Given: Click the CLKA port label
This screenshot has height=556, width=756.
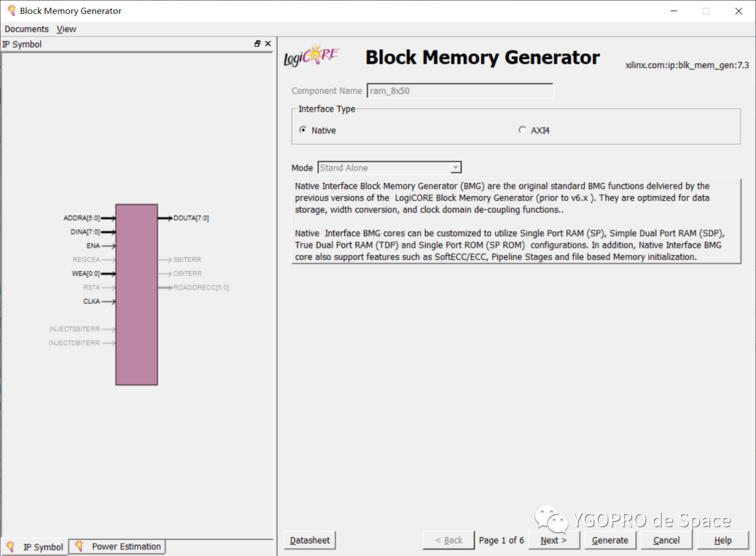Looking at the screenshot, I should pyautogui.click(x=92, y=301).
